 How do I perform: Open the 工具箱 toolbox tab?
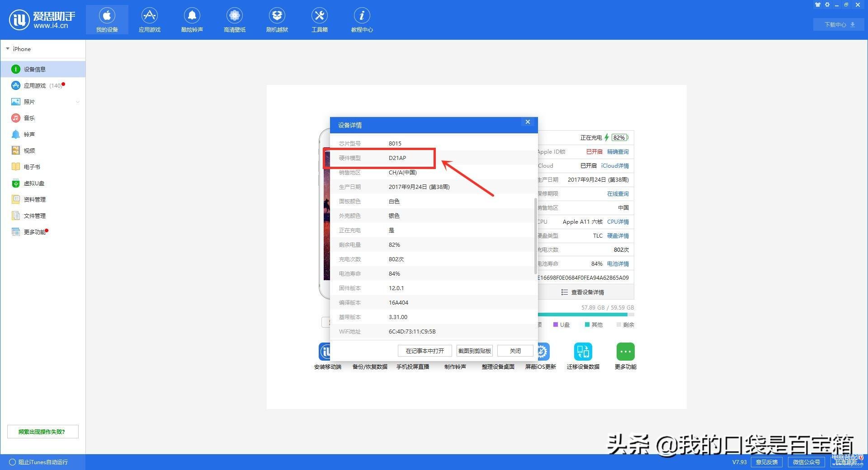point(320,20)
